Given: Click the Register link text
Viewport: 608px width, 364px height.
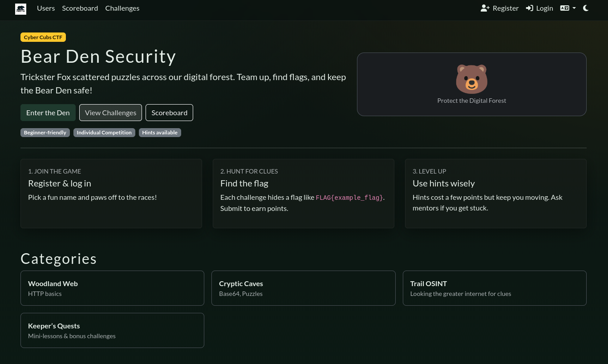Looking at the screenshot, I should point(506,8).
